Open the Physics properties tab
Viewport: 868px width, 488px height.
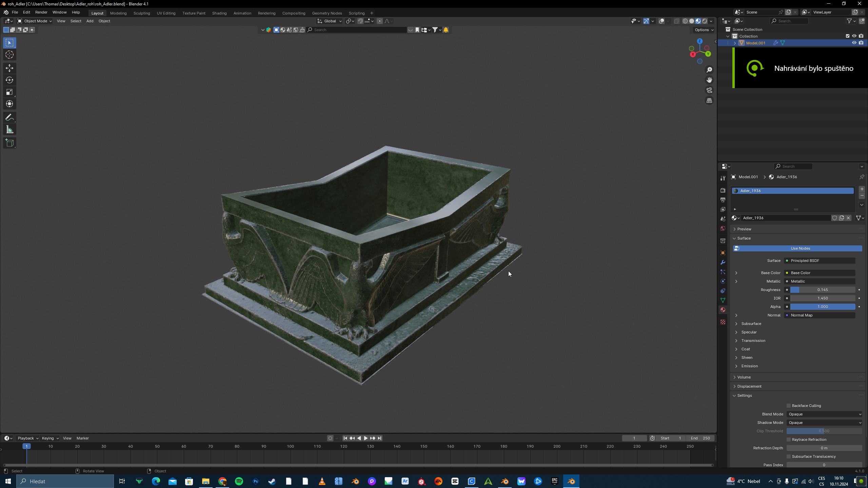pos(723,281)
